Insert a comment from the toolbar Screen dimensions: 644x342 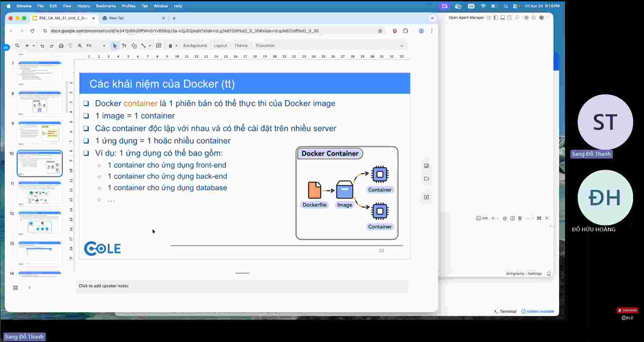tap(159, 46)
